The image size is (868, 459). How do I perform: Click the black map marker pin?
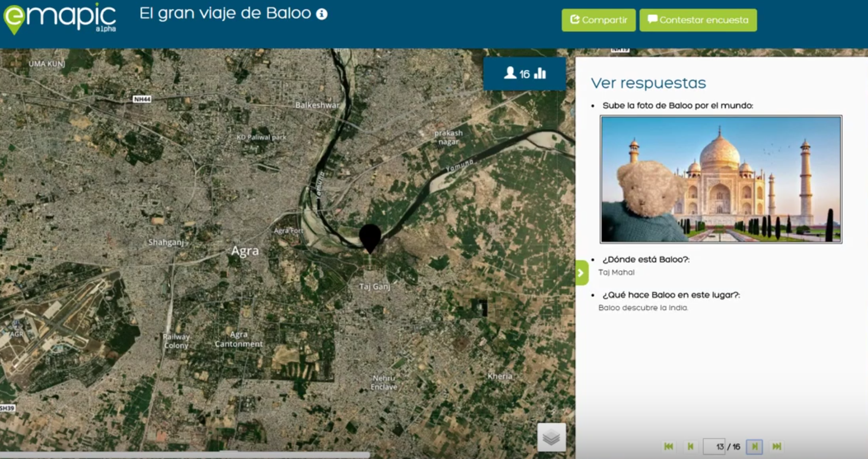370,239
